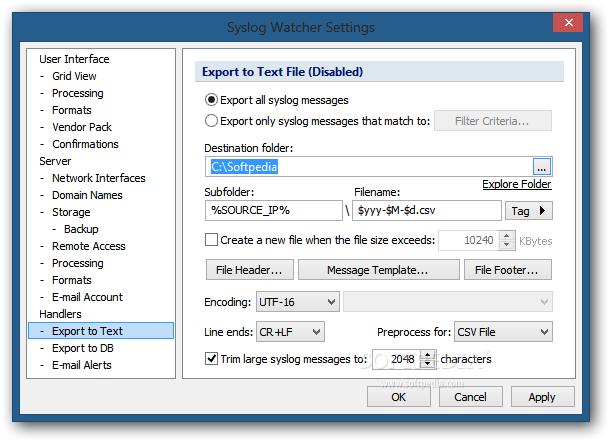Select Handlers in the settings tree
Image resolution: width=610 pixels, height=442 pixels.
coord(60,314)
